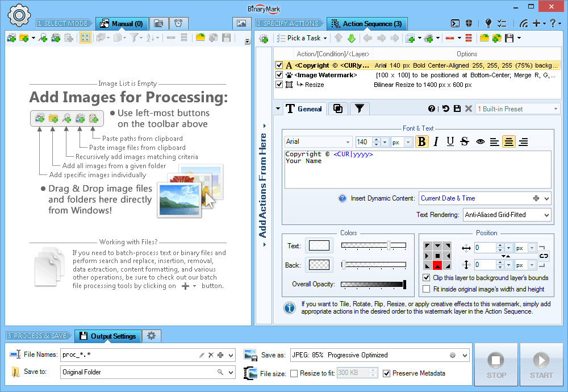568x392 pixels.
Task: Click the Strikethrough formatting button
Action: click(465, 141)
